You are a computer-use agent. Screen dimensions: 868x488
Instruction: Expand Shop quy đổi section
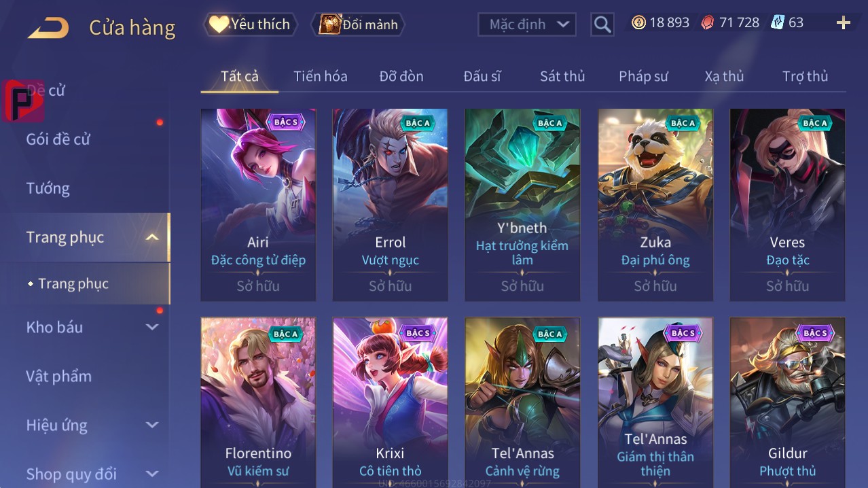[152, 474]
